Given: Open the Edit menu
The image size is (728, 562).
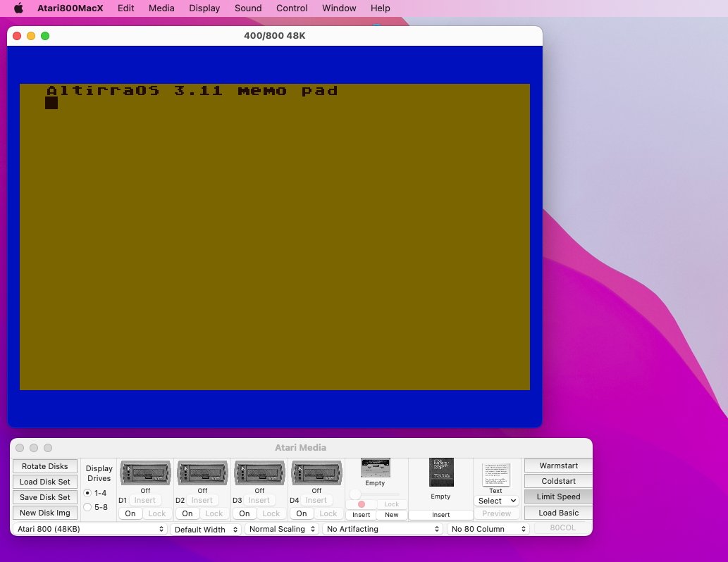Looking at the screenshot, I should pyautogui.click(x=126, y=8).
